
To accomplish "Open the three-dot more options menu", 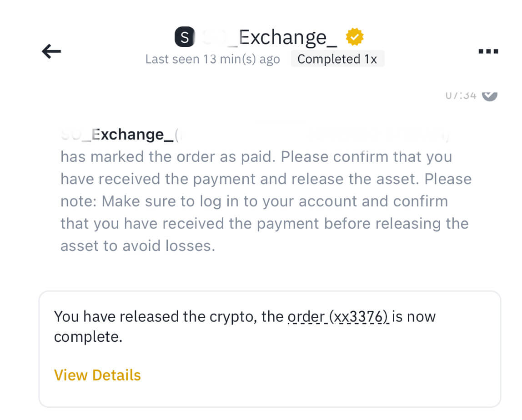I will point(489,51).
